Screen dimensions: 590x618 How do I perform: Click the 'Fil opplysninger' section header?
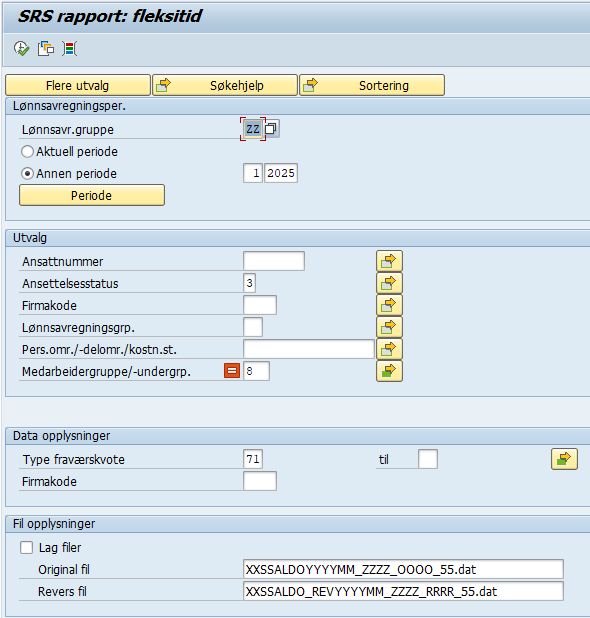click(x=54, y=524)
